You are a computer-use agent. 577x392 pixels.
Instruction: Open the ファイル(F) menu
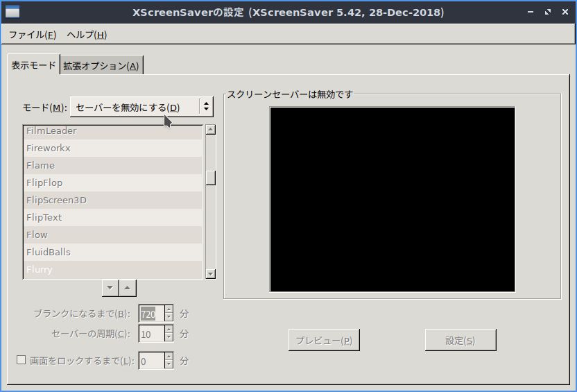click(x=33, y=35)
